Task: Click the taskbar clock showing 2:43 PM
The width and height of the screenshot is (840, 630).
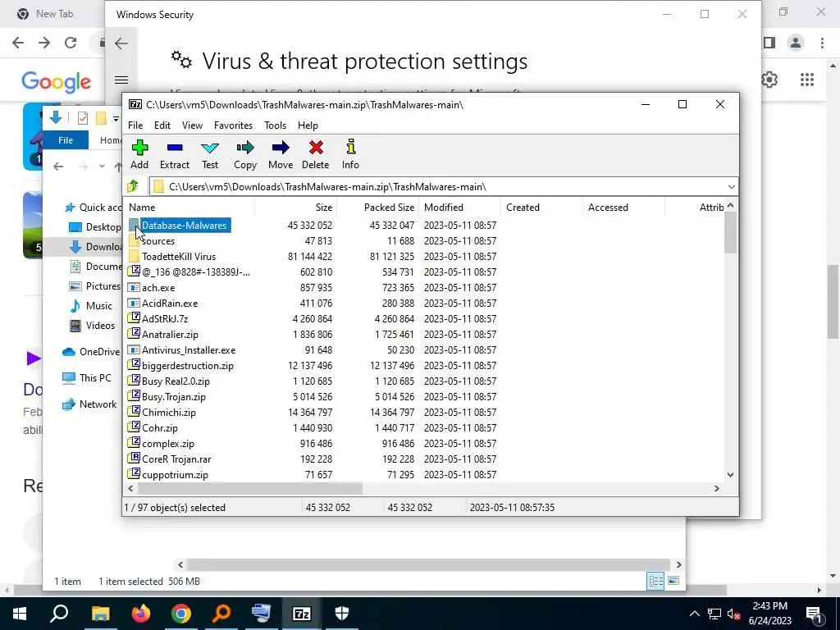Action: [769, 614]
